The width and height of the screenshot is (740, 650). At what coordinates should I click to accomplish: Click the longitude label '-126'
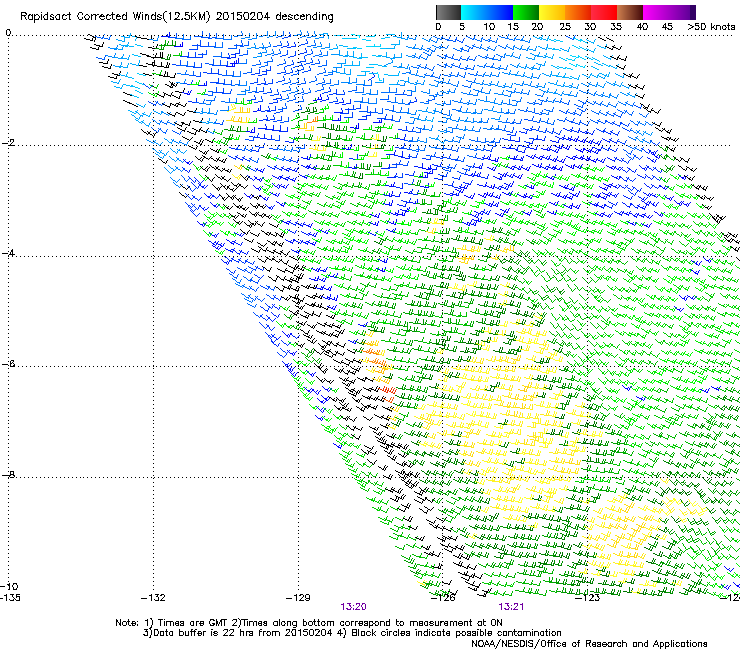(x=443, y=598)
